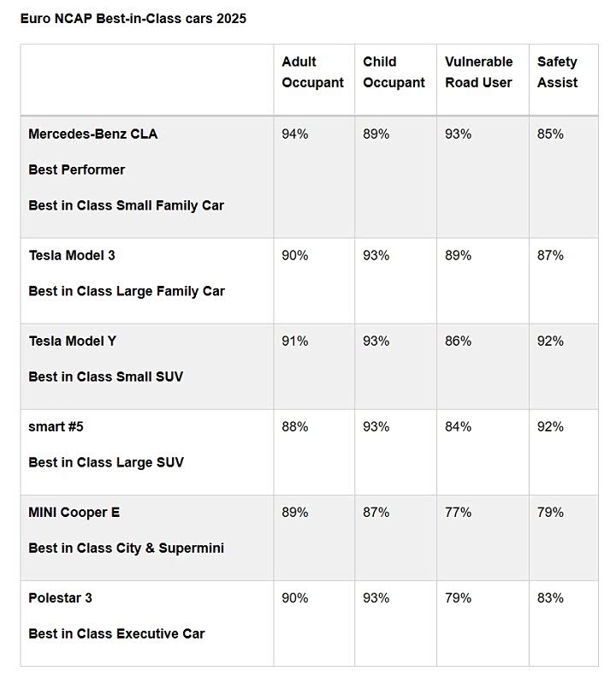This screenshot has width=616, height=677.
Task: Click the Euro NCAP Best-in-Class cars 2025 title
Action: pyautogui.click(x=133, y=18)
